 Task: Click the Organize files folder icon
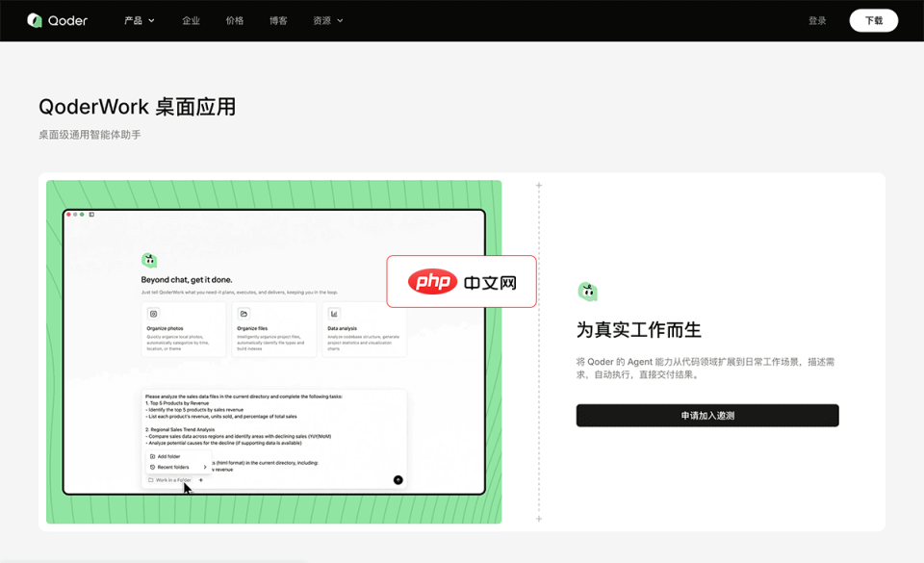point(244,314)
